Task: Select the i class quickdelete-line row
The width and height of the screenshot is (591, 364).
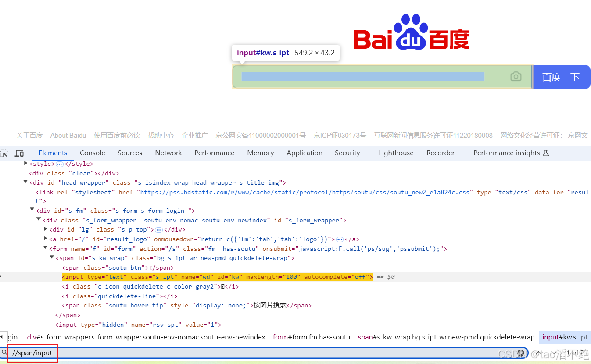Action: [x=119, y=296]
